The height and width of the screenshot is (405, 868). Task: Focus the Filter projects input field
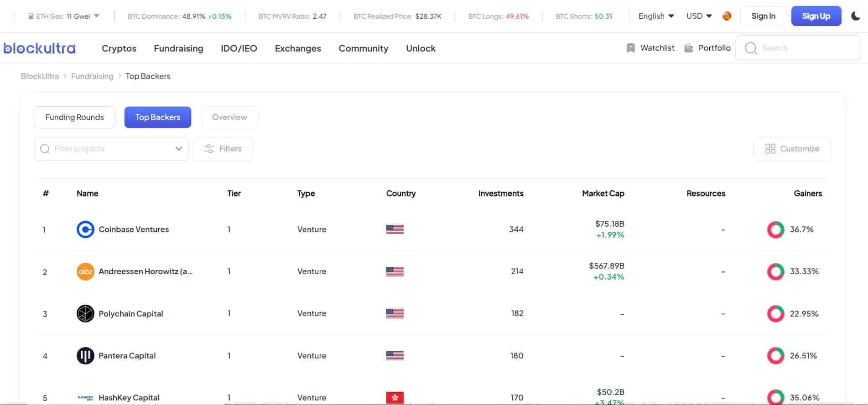point(111,149)
